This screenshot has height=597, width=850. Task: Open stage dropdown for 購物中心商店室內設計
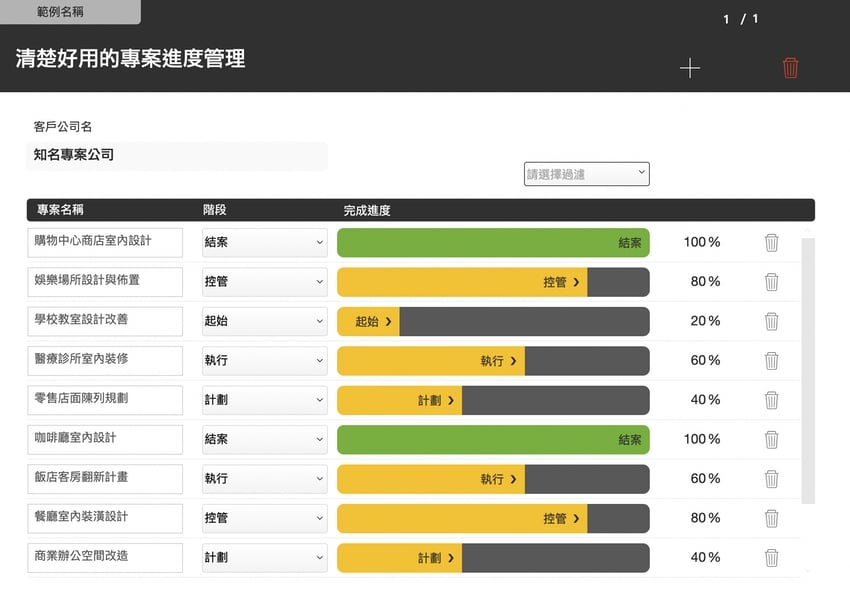point(264,243)
